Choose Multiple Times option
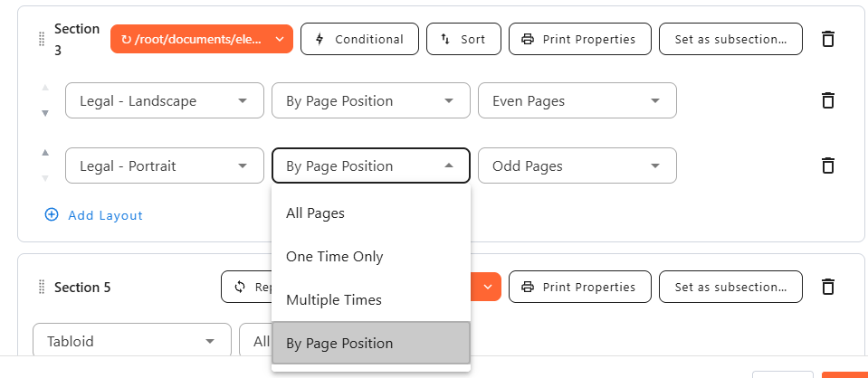The width and height of the screenshot is (868, 378). pyautogui.click(x=371, y=299)
